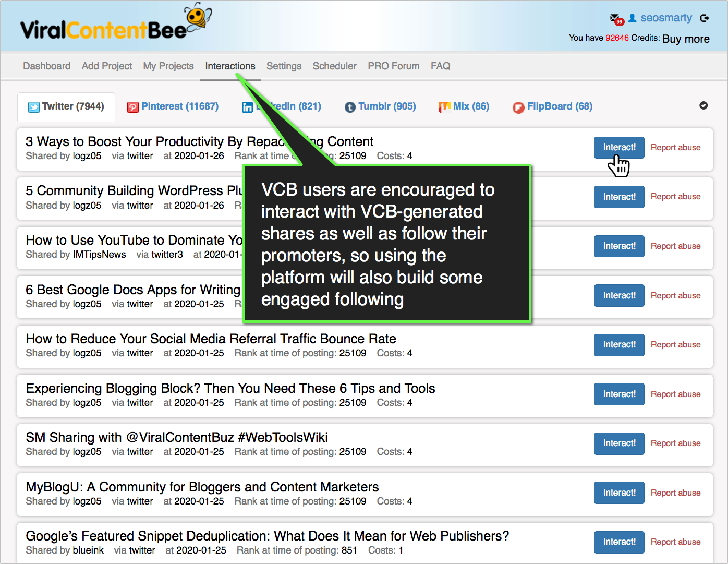Click the ViralContentBee logo
This screenshot has width=728, height=564.
[116, 22]
